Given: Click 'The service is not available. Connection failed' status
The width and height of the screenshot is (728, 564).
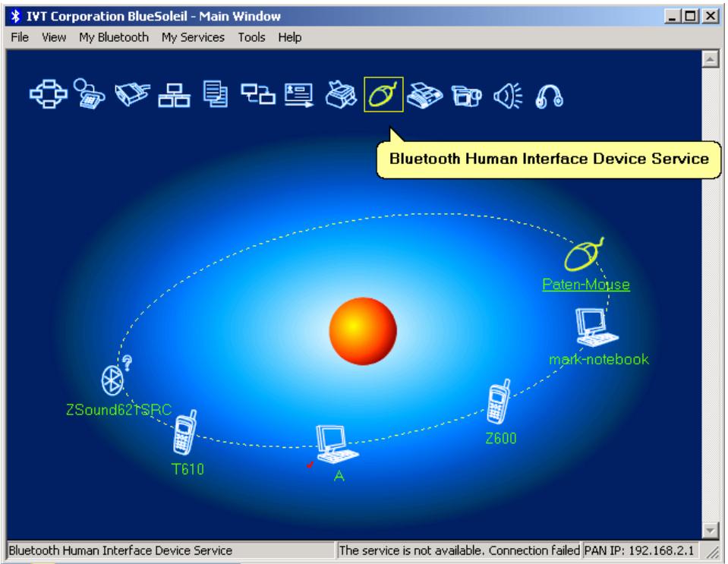Looking at the screenshot, I should point(459,550).
